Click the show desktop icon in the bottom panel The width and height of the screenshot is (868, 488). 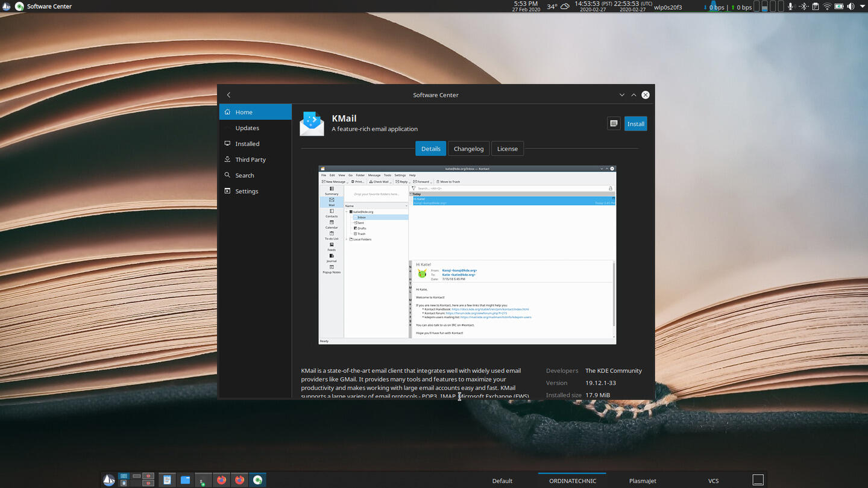coord(758,480)
